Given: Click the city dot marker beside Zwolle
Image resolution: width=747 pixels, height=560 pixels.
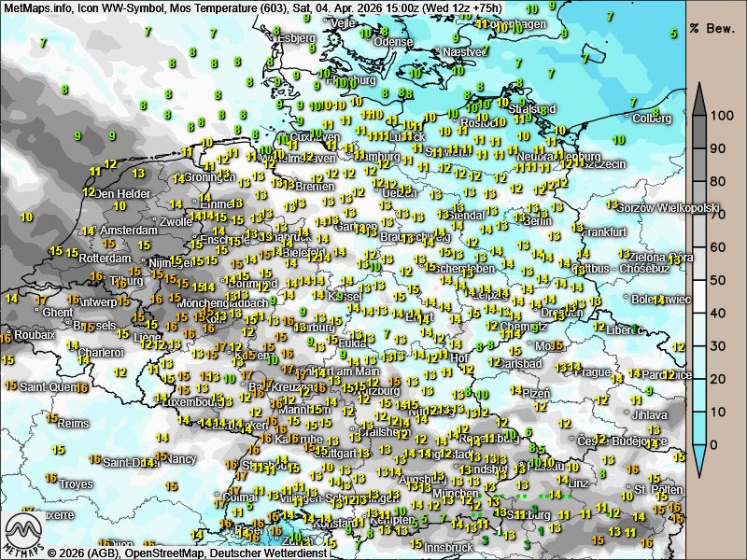Looking at the screenshot, I should 156,222.
